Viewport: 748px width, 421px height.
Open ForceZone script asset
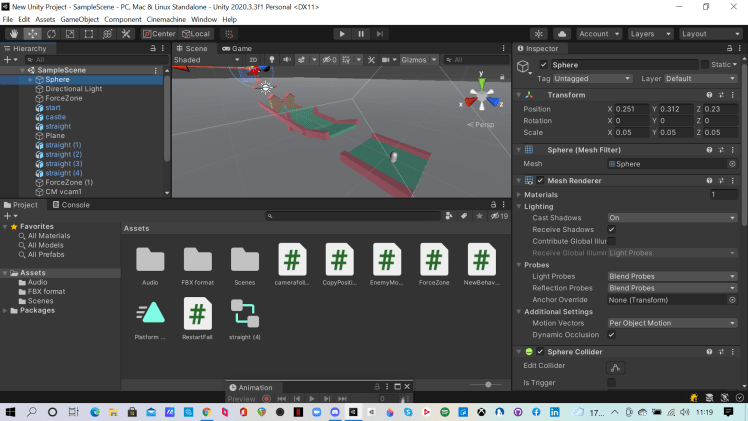pos(433,260)
